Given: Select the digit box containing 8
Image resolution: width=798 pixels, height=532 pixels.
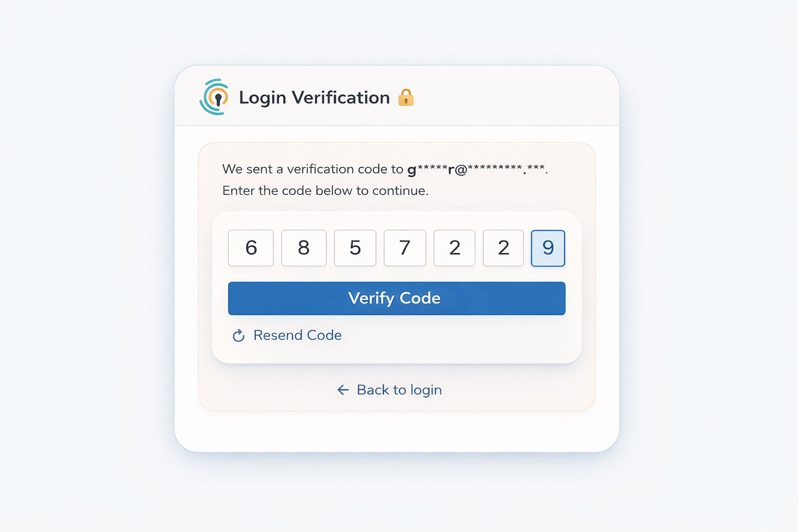Looking at the screenshot, I should pyautogui.click(x=304, y=248).
